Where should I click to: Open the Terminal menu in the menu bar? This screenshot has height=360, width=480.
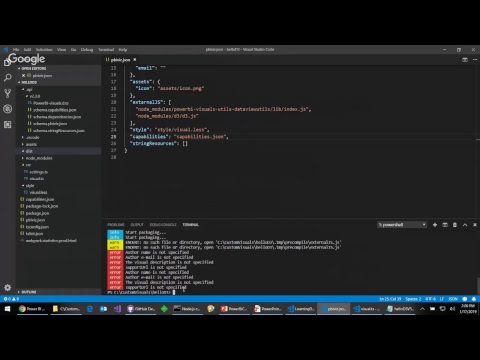click(x=106, y=50)
